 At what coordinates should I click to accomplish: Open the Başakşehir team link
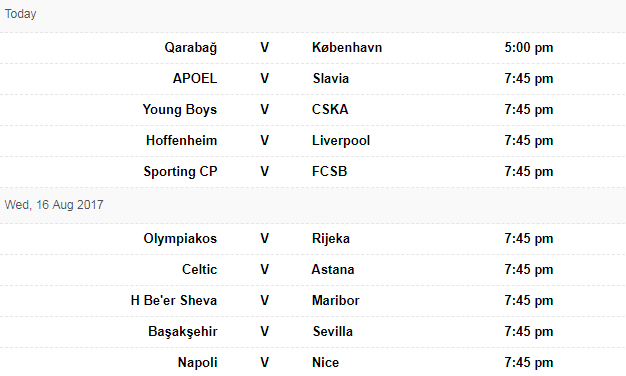pos(182,332)
